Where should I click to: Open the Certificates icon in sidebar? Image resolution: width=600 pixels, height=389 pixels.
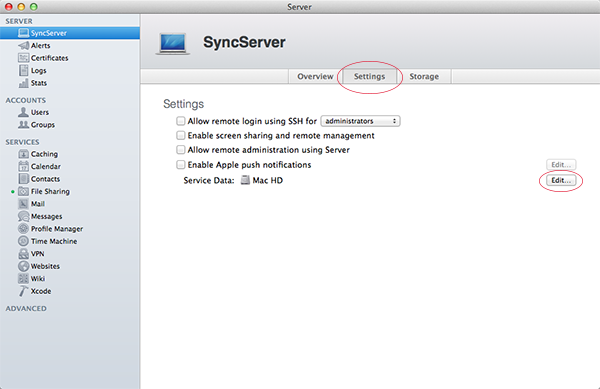pos(23,58)
